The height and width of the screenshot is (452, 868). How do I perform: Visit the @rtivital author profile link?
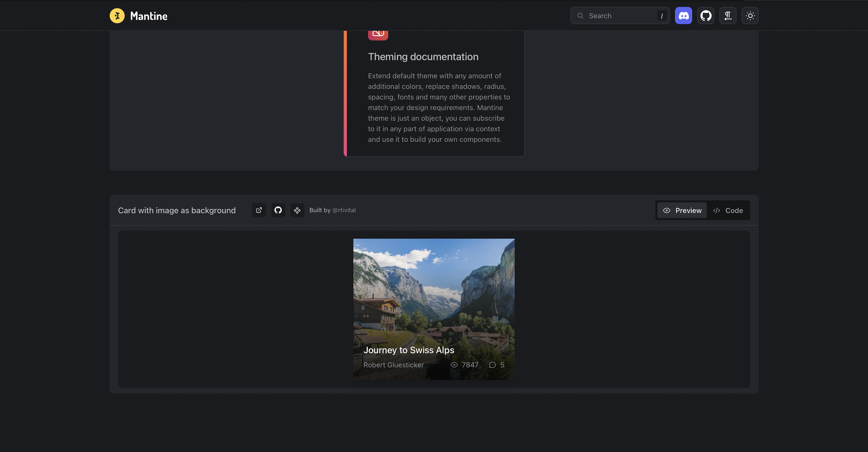(344, 210)
